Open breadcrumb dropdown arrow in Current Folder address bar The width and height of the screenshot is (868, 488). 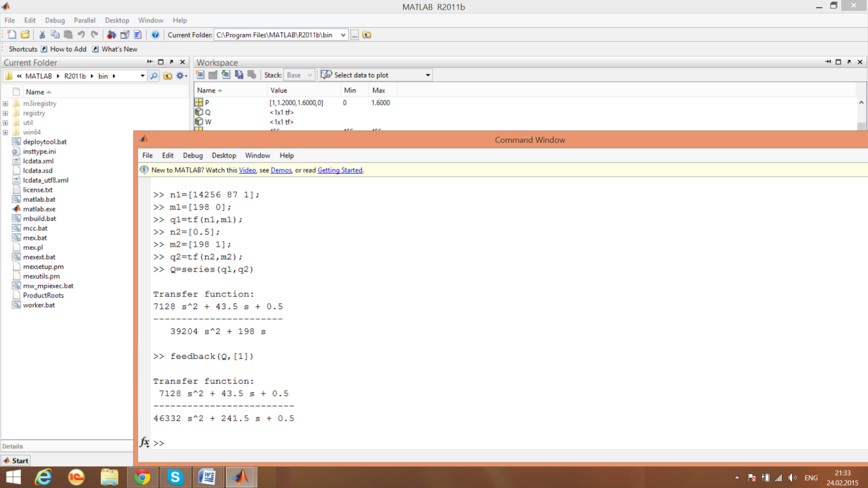(143, 76)
